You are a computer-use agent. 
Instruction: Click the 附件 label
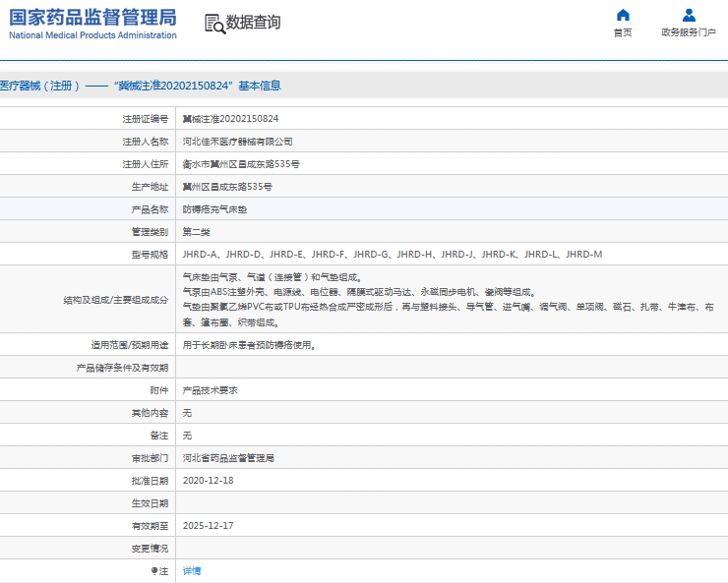158,390
